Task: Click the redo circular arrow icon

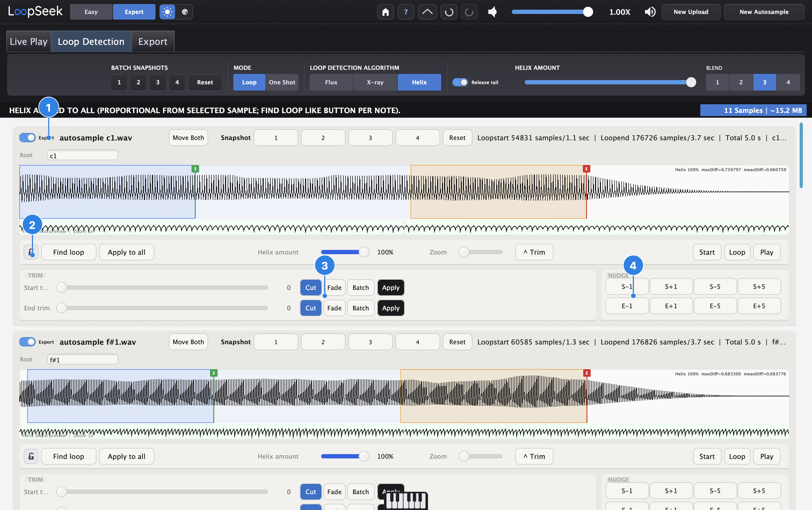Action: click(469, 12)
